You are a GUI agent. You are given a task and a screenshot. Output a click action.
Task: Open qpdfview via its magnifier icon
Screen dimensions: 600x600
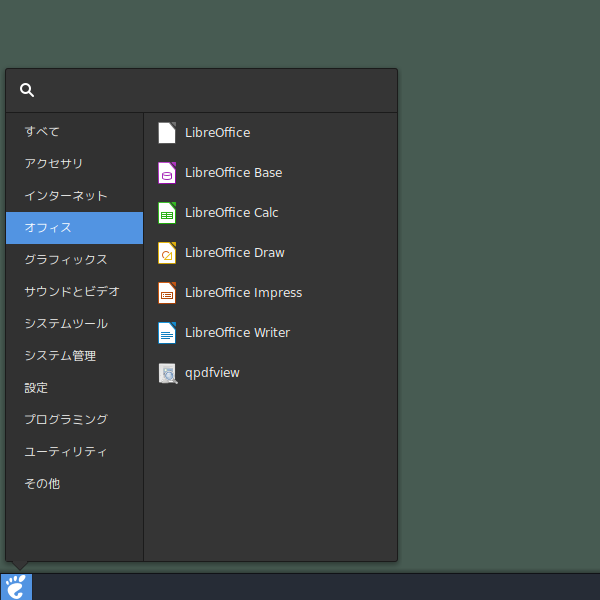tap(168, 373)
